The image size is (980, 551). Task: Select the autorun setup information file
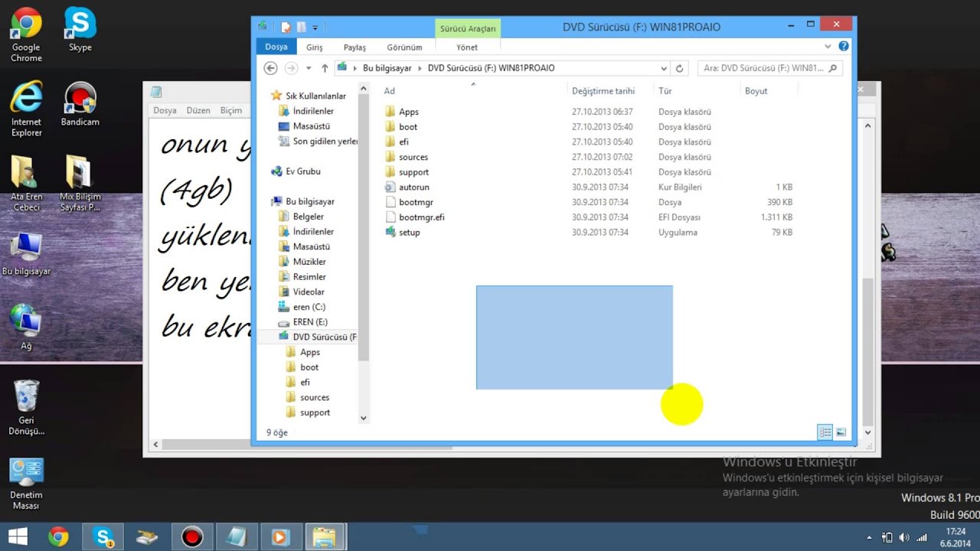pos(414,187)
